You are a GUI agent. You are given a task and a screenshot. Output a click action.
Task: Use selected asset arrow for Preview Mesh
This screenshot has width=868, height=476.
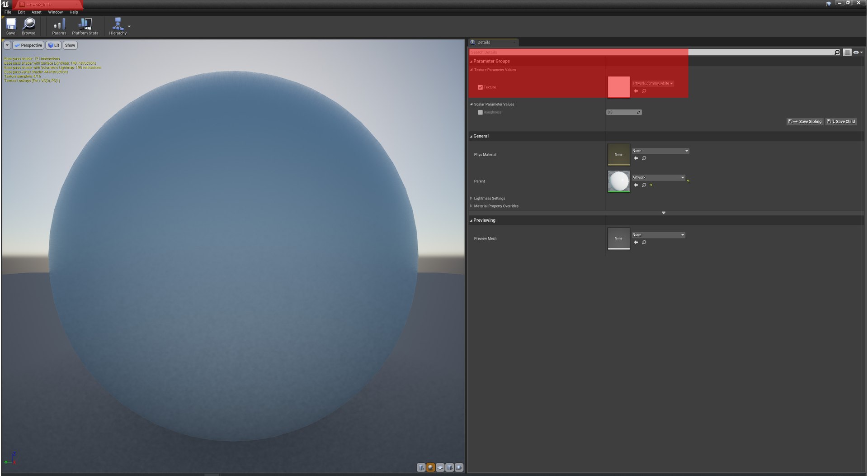[636, 243]
